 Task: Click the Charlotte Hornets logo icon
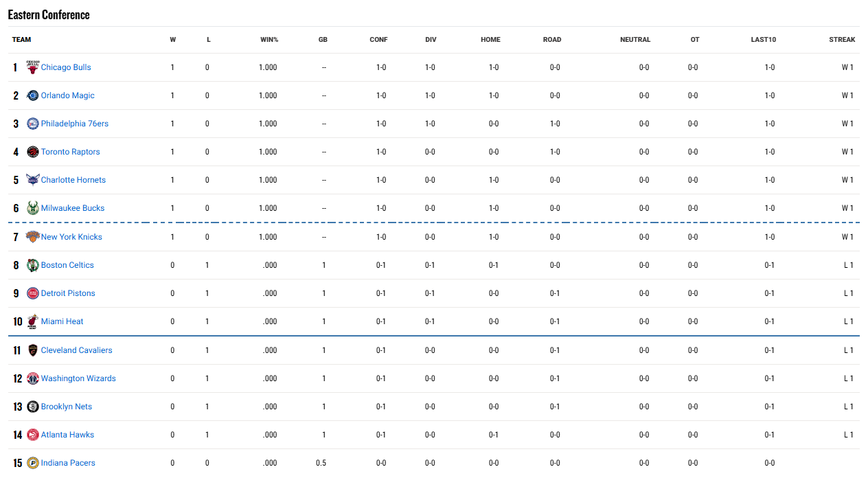[32, 180]
